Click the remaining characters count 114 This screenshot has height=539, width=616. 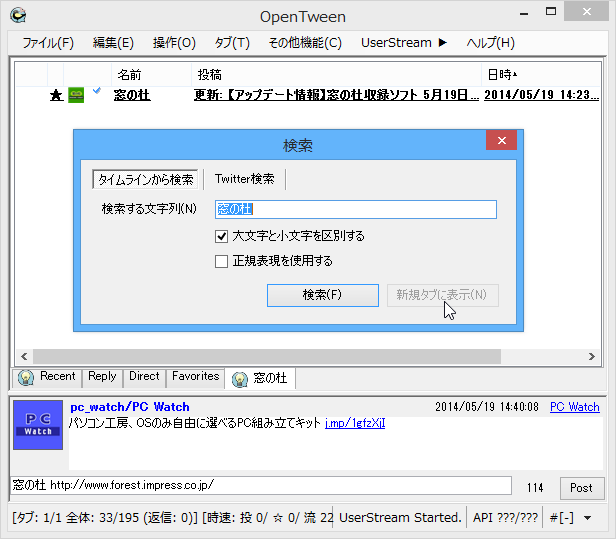pyautogui.click(x=535, y=488)
